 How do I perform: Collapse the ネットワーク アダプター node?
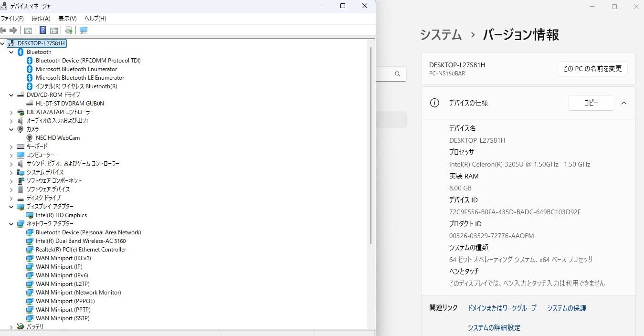11,224
